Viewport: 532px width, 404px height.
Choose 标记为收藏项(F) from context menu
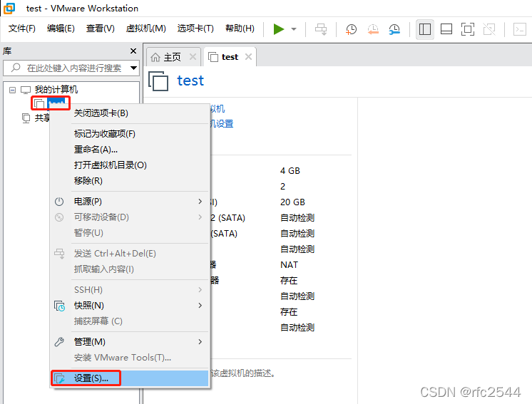(129, 134)
